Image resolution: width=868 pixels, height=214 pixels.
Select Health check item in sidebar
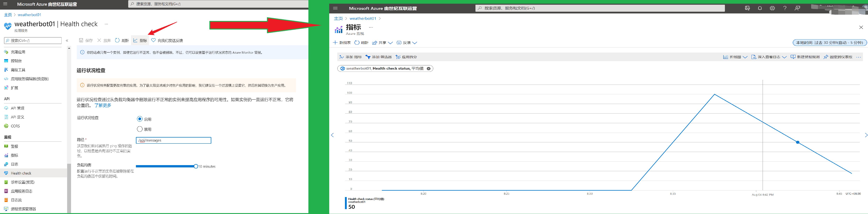[33, 173]
